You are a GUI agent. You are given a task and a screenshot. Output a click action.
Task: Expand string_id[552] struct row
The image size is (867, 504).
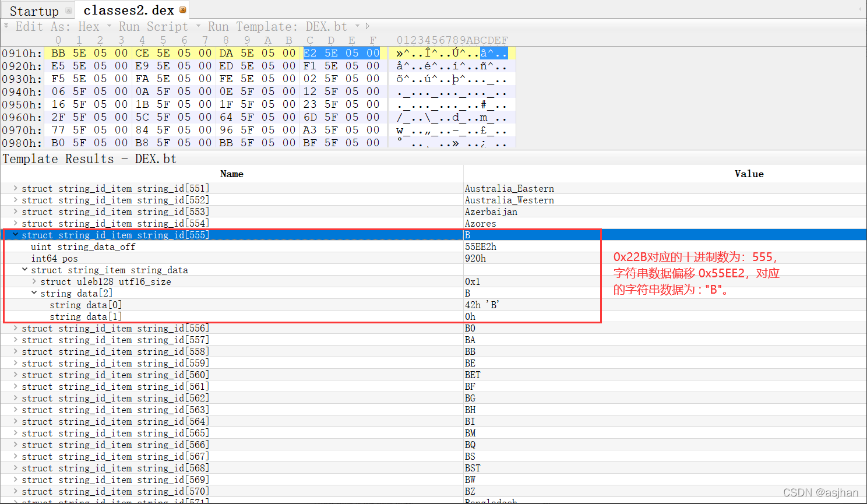point(15,200)
